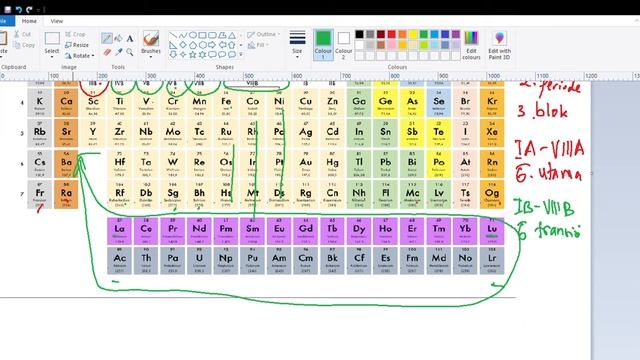
Task: Pick the red colour swatch
Action: (391, 34)
